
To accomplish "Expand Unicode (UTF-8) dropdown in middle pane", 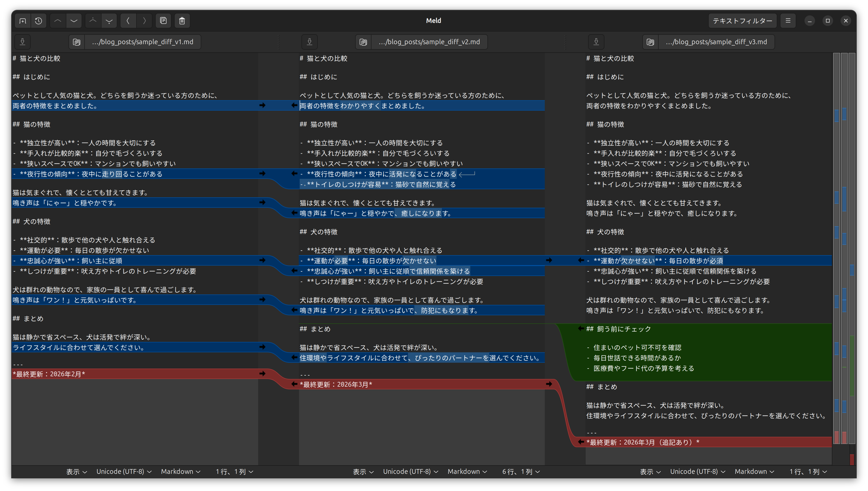I will (410, 471).
